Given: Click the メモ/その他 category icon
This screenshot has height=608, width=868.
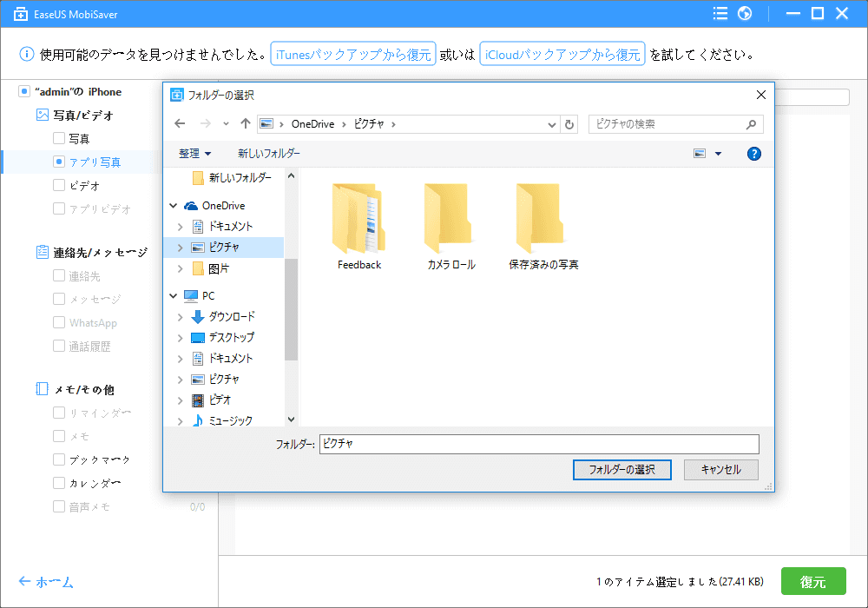Looking at the screenshot, I should click(x=42, y=389).
